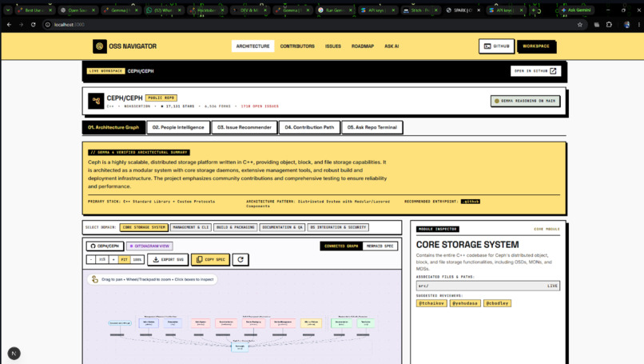This screenshot has height=364, width=644.
Task: Open the browser extensions puzzle icon
Action: pos(609,25)
